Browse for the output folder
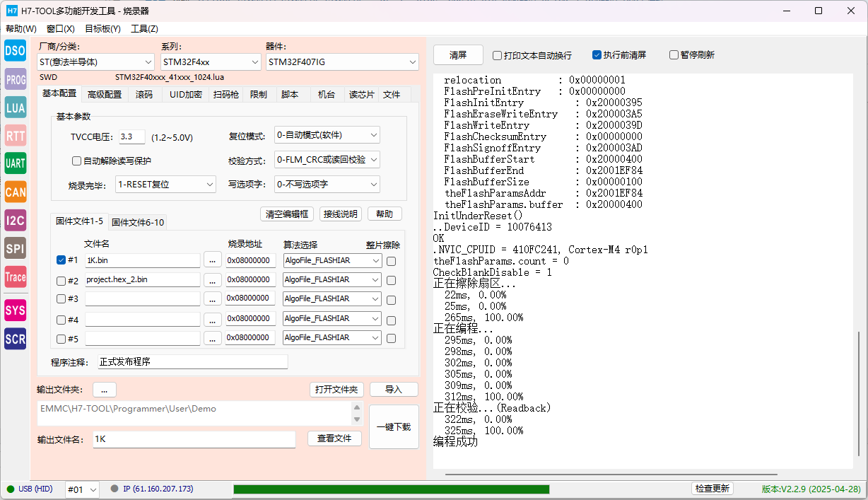Screen dimensions: 868x500 coord(105,390)
